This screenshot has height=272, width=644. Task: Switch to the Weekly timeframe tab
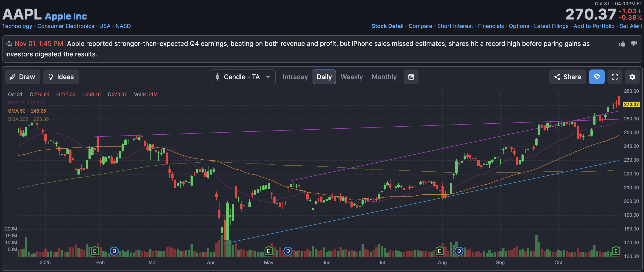(x=351, y=77)
